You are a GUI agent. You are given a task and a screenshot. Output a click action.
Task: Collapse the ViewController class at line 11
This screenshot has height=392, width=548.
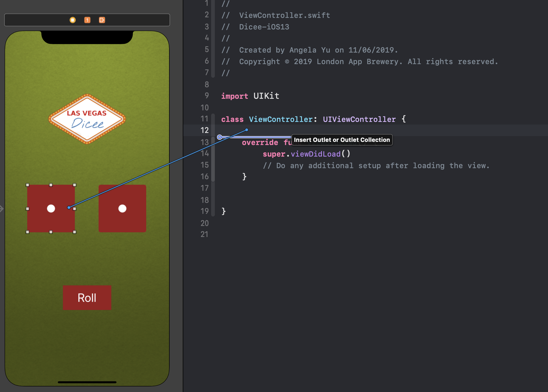pyautogui.click(x=213, y=119)
